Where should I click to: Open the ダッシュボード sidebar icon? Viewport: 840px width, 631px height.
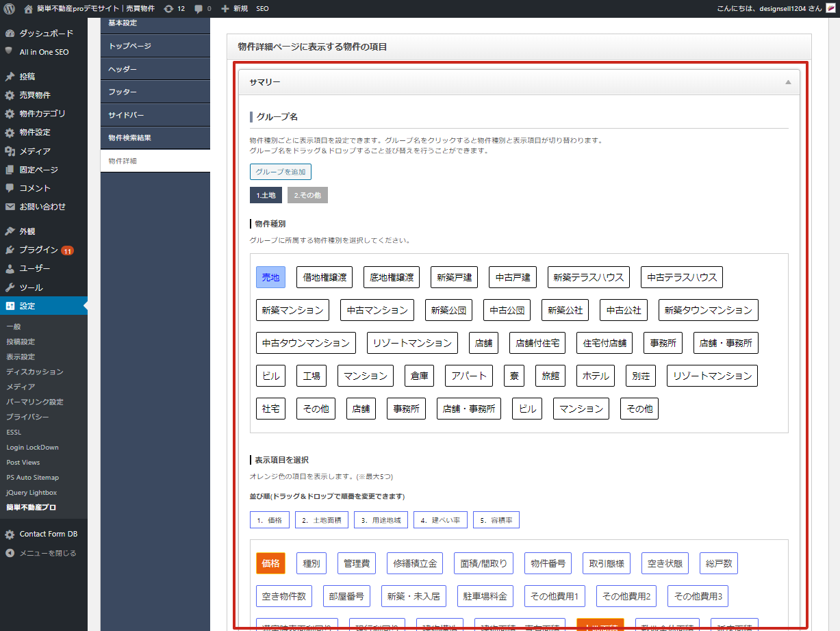9,34
